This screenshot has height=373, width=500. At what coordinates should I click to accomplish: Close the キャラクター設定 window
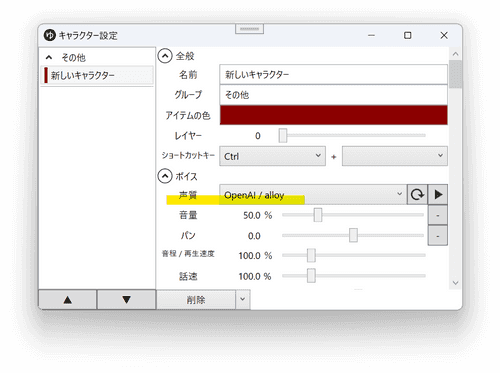click(x=444, y=35)
